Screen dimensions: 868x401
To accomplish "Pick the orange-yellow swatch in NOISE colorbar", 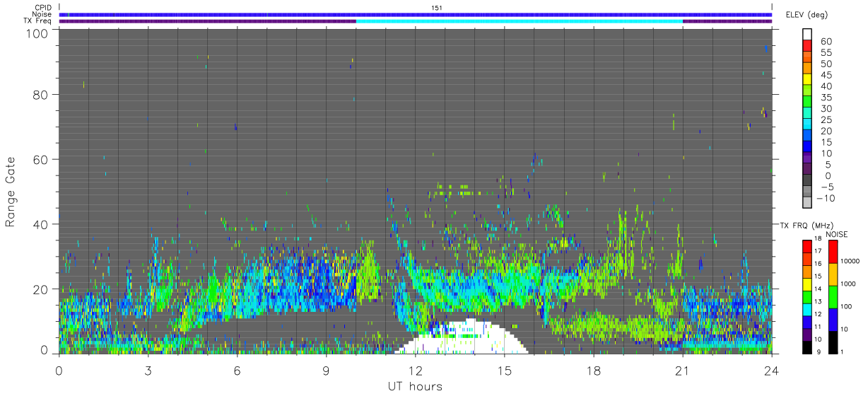I will point(833,274).
